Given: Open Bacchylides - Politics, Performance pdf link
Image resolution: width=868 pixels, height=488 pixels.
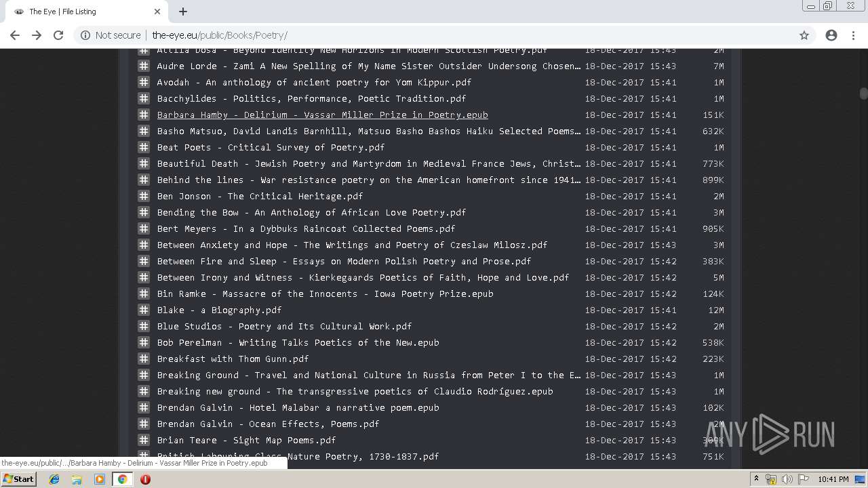Looking at the screenshot, I should [x=311, y=98].
